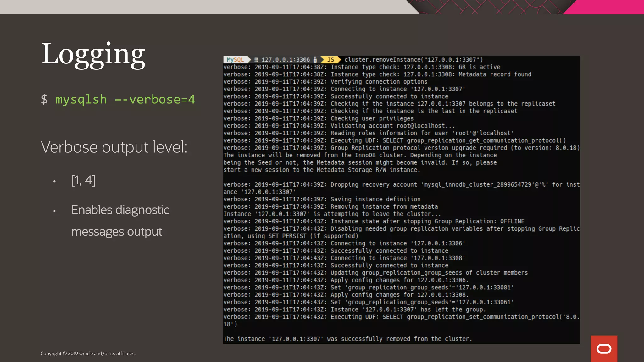Click 'start a new session' message line

coord(322,170)
